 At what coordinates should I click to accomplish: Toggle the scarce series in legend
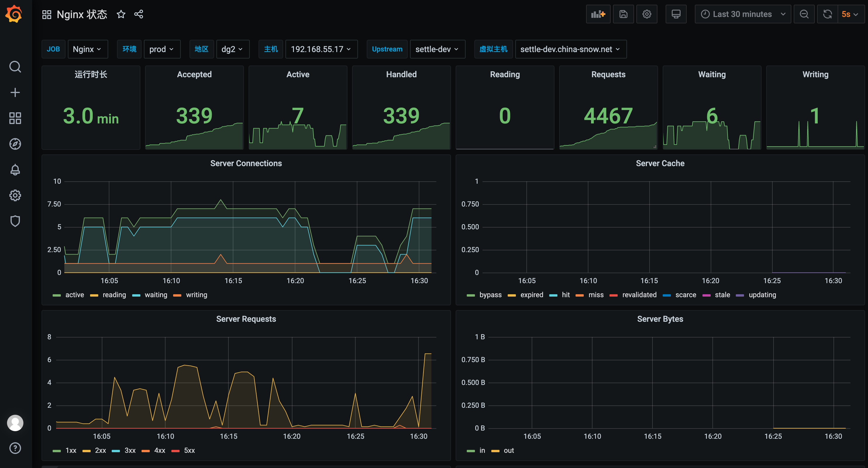686,295
